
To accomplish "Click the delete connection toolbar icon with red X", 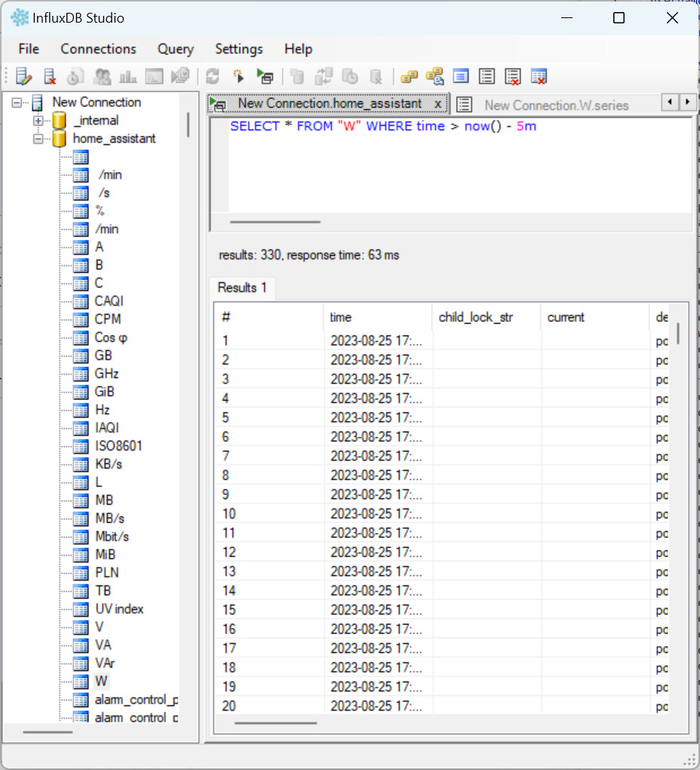I will click(x=50, y=77).
